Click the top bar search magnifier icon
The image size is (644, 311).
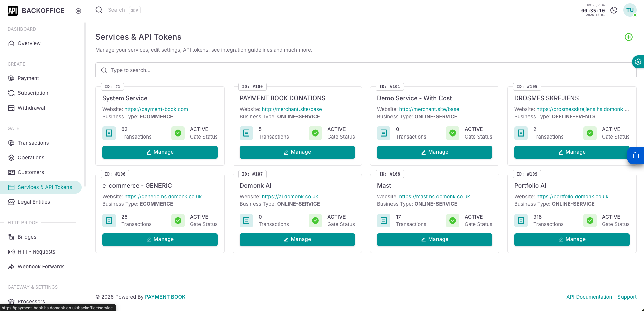coord(99,10)
